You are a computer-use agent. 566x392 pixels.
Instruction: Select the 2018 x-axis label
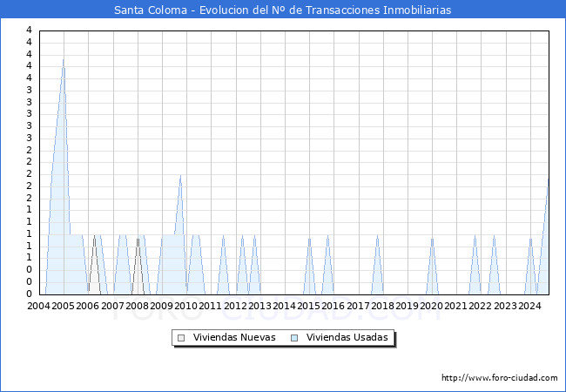382,306
